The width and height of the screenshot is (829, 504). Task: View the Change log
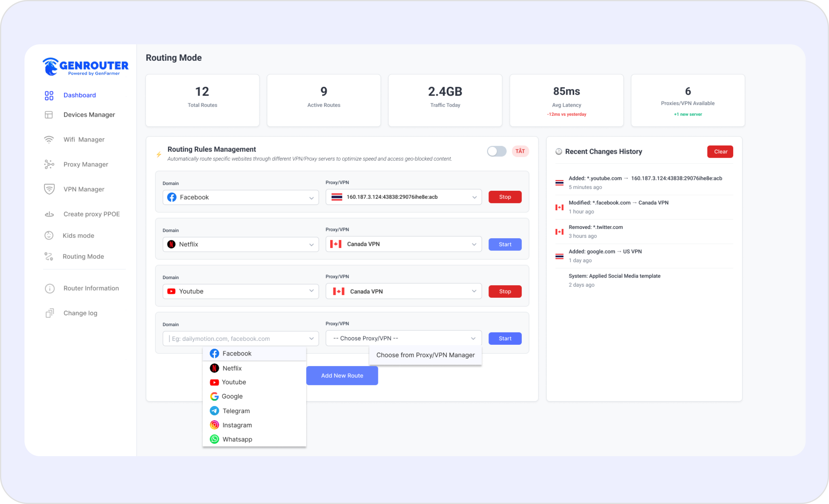[80, 313]
